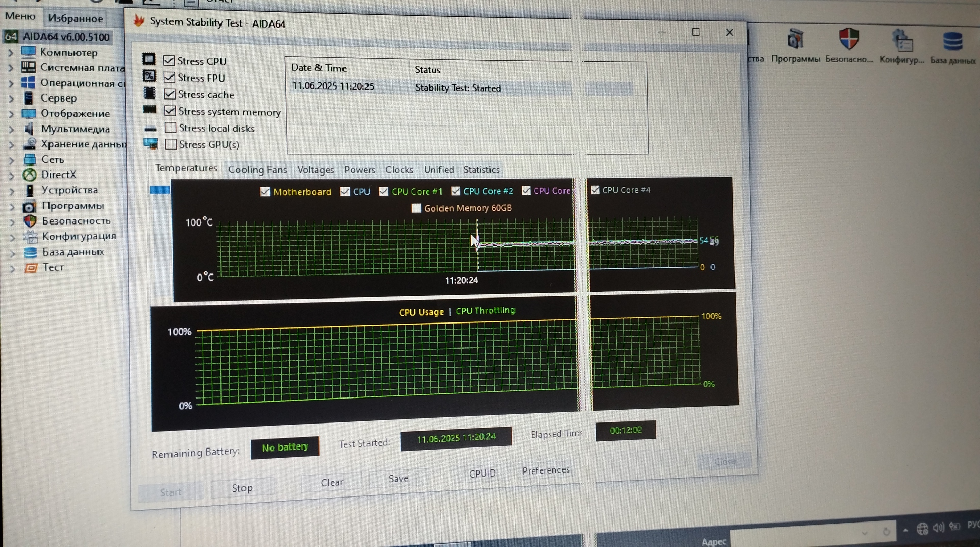Click the Безопасно... shield toolbar icon

pyautogui.click(x=849, y=40)
